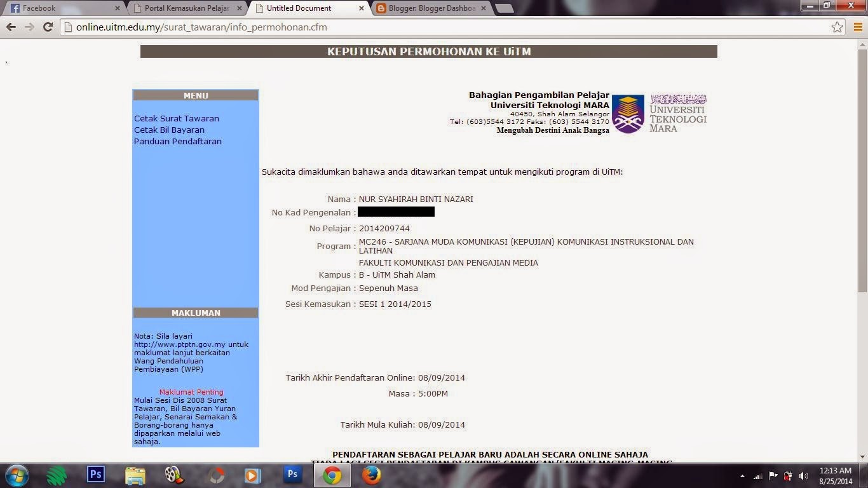The width and height of the screenshot is (868, 488).
Task: Click the scrollbar up arrow
Action: pyautogui.click(x=862, y=43)
